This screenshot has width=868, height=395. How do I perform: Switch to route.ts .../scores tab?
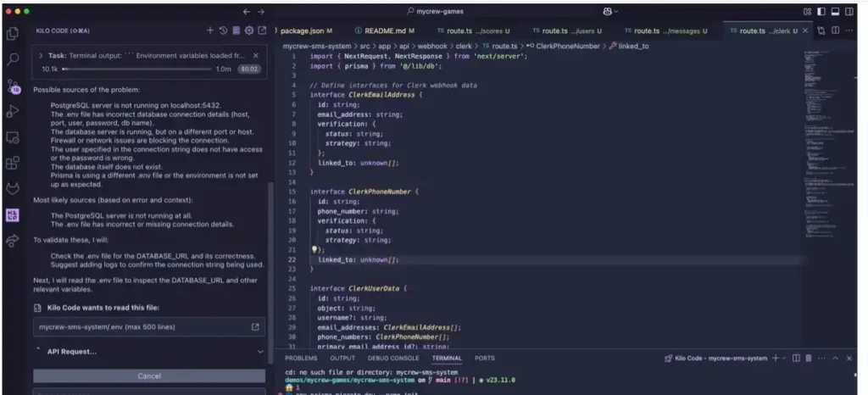coord(474,31)
